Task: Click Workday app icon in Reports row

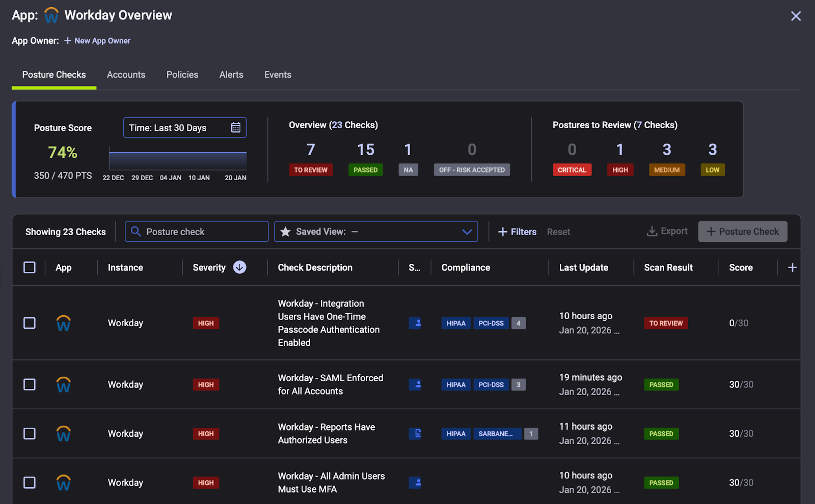Action: (x=63, y=434)
